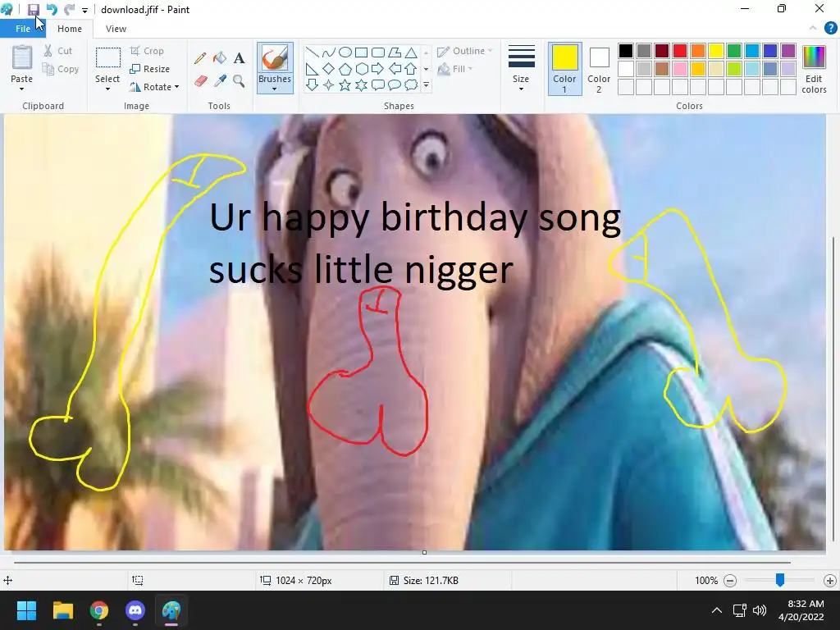Open File Explorer from the taskbar
This screenshot has width=840, height=630.
(62, 610)
